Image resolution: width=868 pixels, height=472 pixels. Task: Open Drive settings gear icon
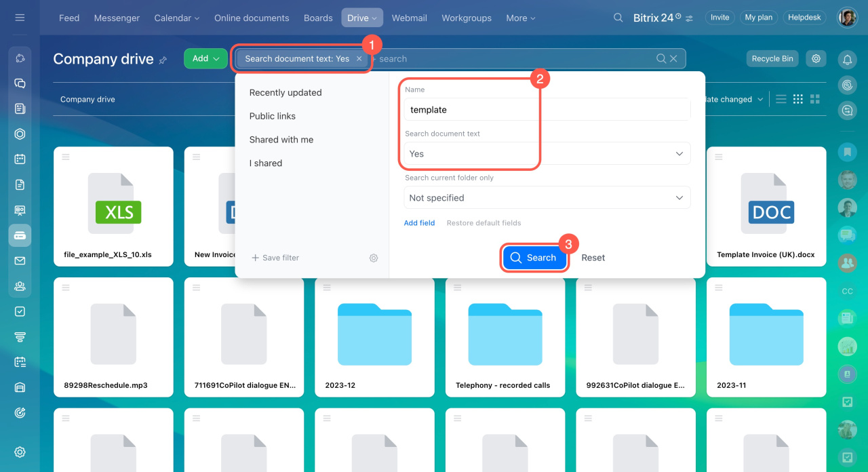816,59
